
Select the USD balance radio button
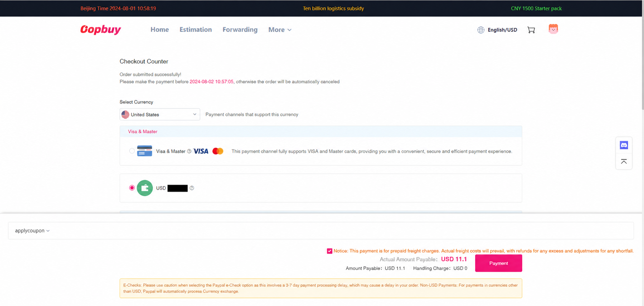[132, 188]
